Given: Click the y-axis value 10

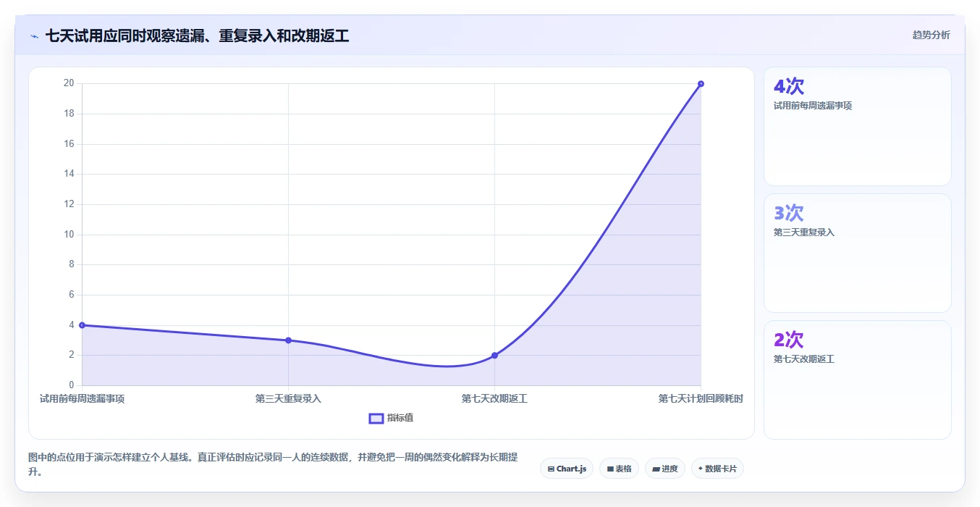Looking at the screenshot, I should [69, 234].
